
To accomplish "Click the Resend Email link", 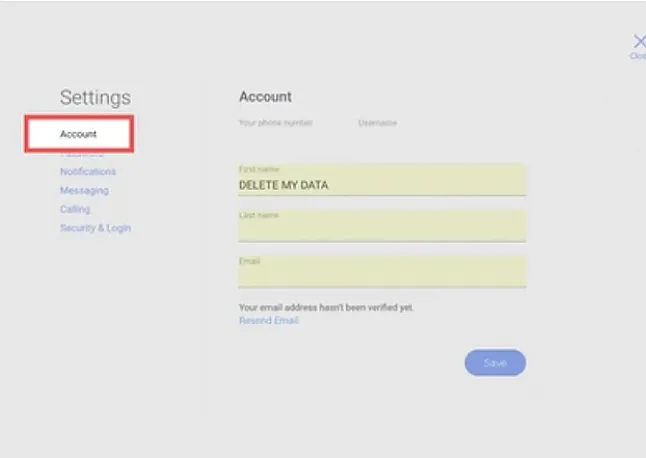I will pyautogui.click(x=269, y=320).
